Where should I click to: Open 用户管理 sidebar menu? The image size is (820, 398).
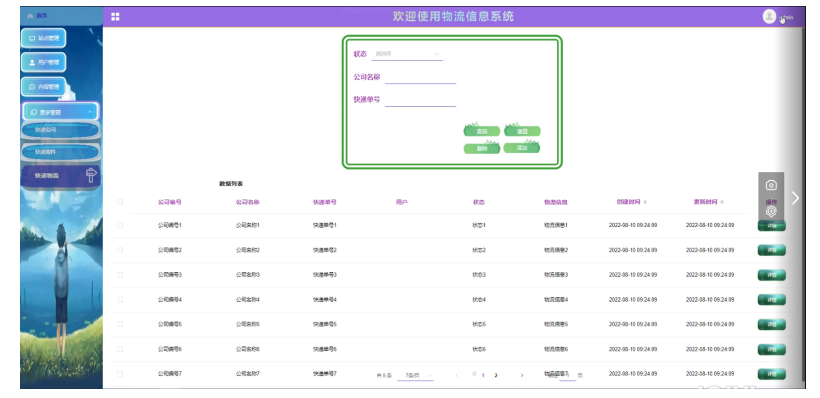pos(43,62)
